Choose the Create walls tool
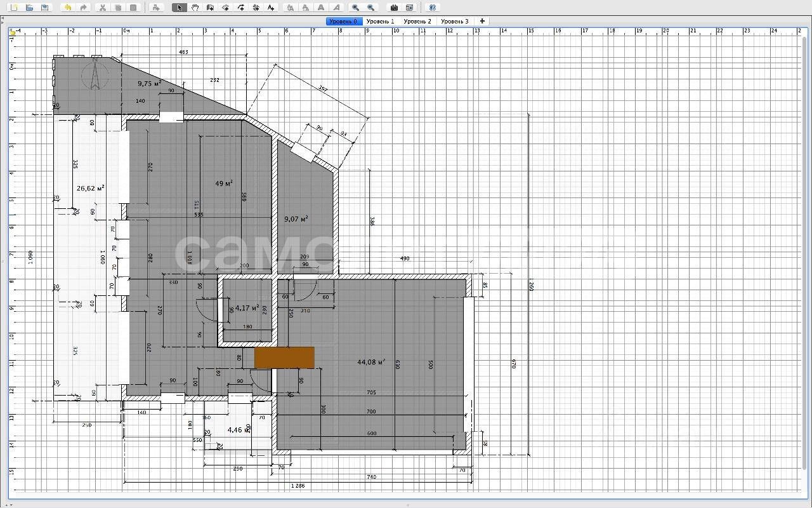This screenshot has width=812, height=508. tap(211, 8)
